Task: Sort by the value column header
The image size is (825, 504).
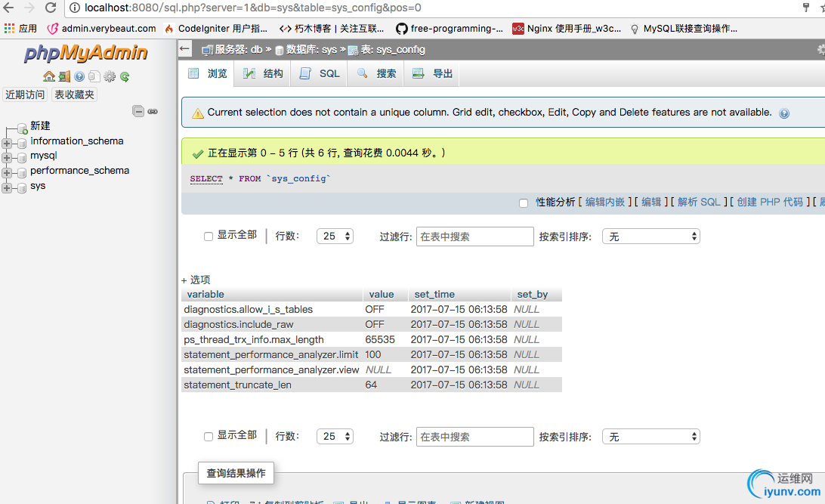Action: [381, 295]
